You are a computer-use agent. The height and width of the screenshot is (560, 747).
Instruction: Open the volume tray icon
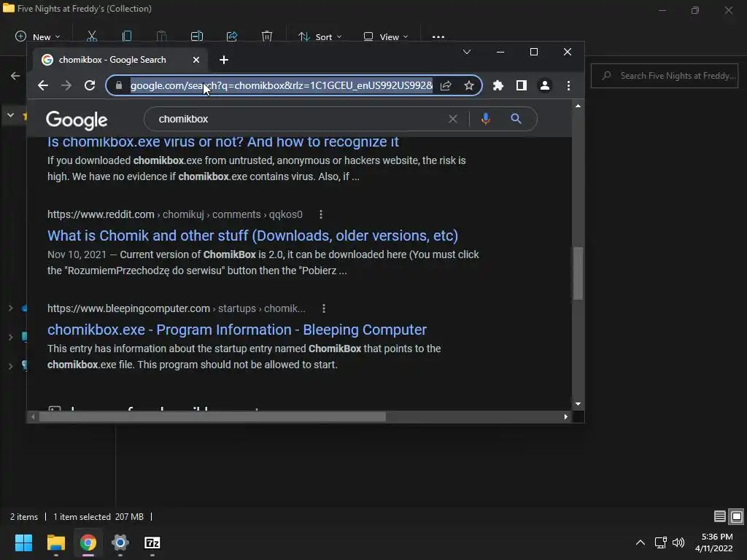678,542
